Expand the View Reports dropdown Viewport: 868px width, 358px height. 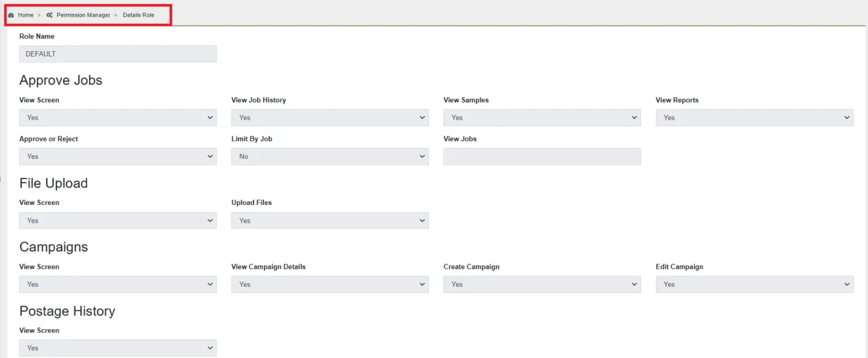coord(754,117)
